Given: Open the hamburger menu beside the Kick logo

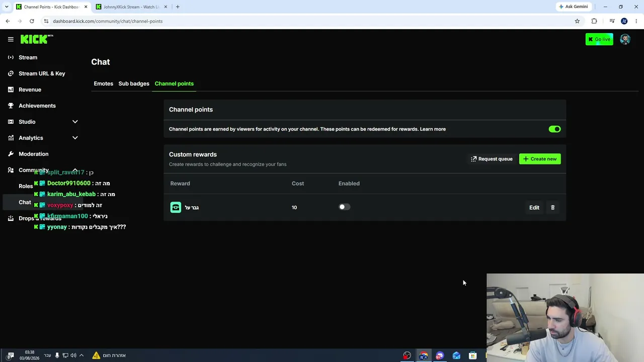Looking at the screenshot, I should tap(11, 39).
